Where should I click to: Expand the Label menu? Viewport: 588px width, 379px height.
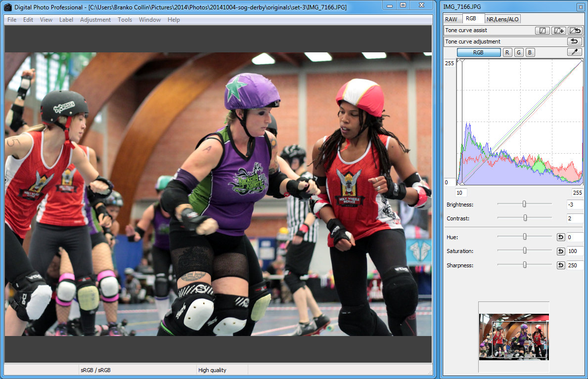66,20
